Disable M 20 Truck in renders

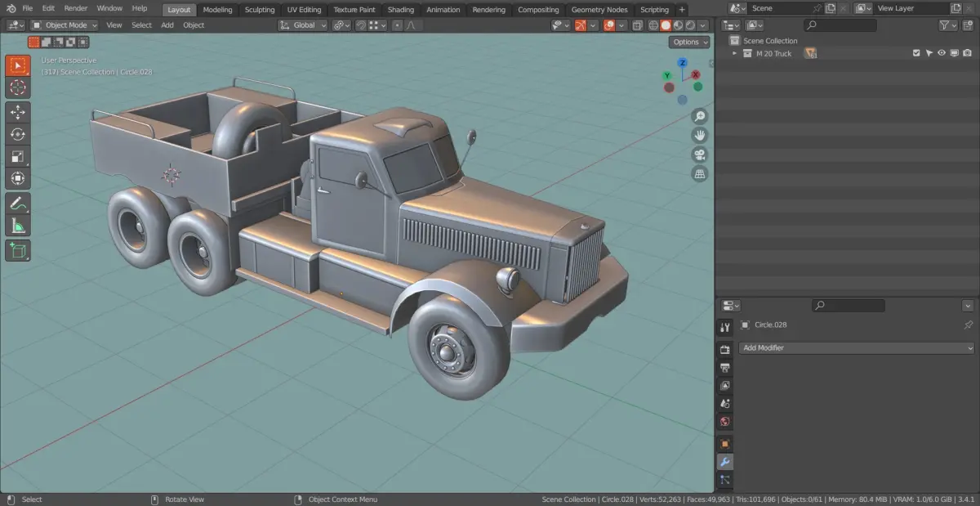[x=967, y=53]
